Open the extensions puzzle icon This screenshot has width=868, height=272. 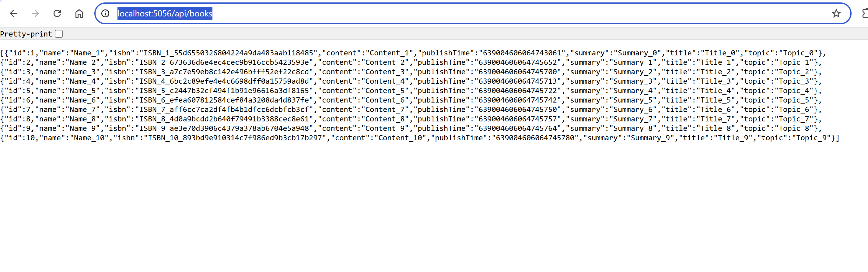(x=865, y=13)
